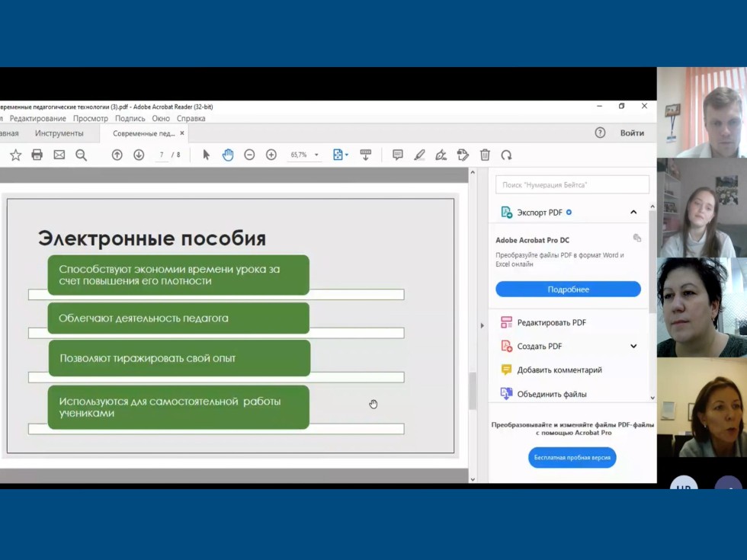
Task: Click the Бесплатная пробная версия button
Action: (x=572, y=457)
